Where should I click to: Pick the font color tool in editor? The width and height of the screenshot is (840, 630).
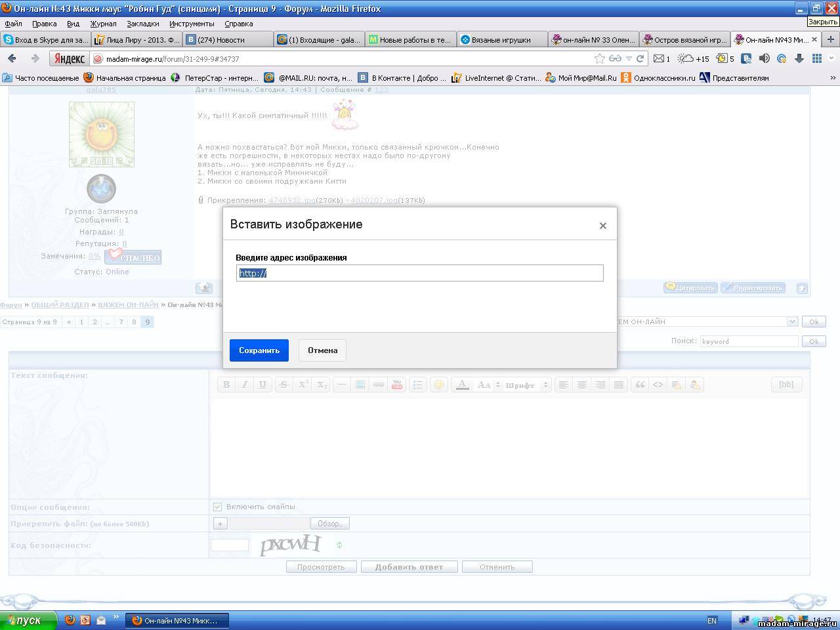pos(462,385)
